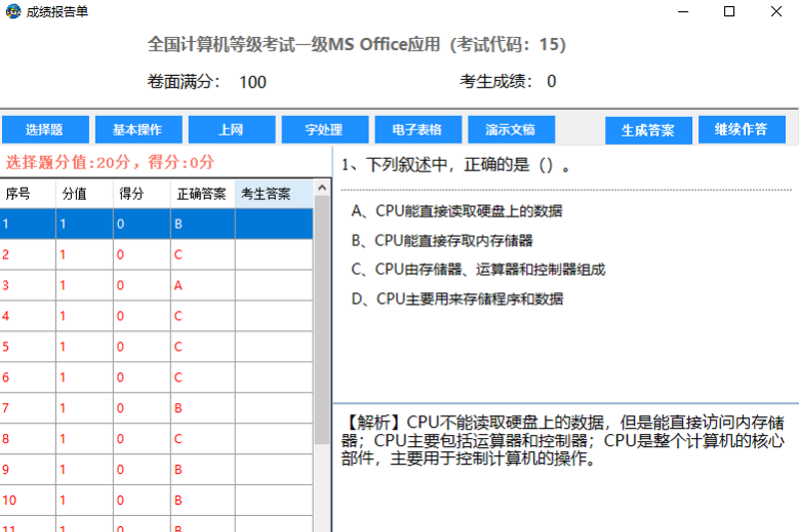This screenshot has width=799, height=532.
Task: Click the 考生成绩 value 0
Action: pyautogui.click(x=551, y=82)
